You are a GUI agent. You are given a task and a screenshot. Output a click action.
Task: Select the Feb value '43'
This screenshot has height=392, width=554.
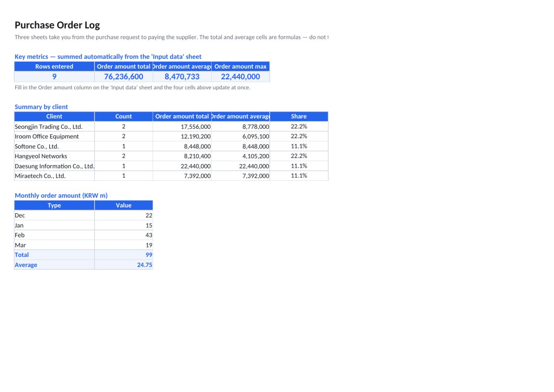tap(124, 235)
